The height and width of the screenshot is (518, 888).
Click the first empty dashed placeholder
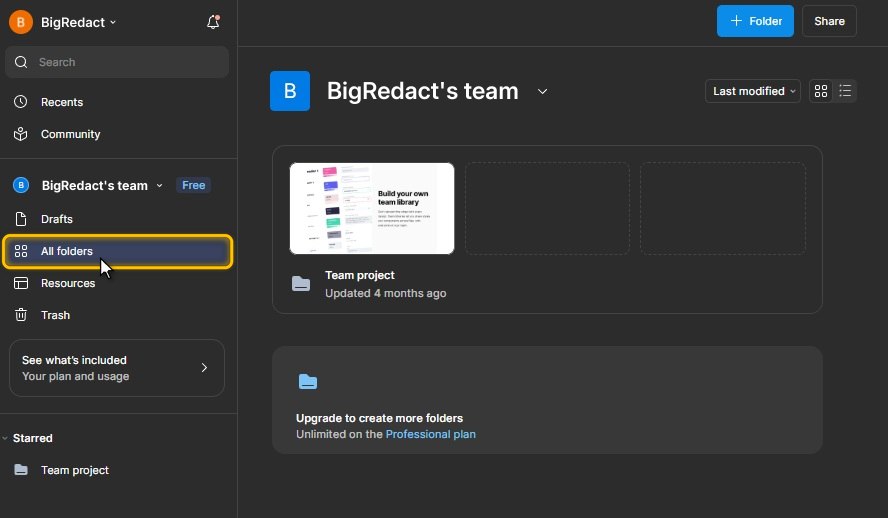[547, 208]
